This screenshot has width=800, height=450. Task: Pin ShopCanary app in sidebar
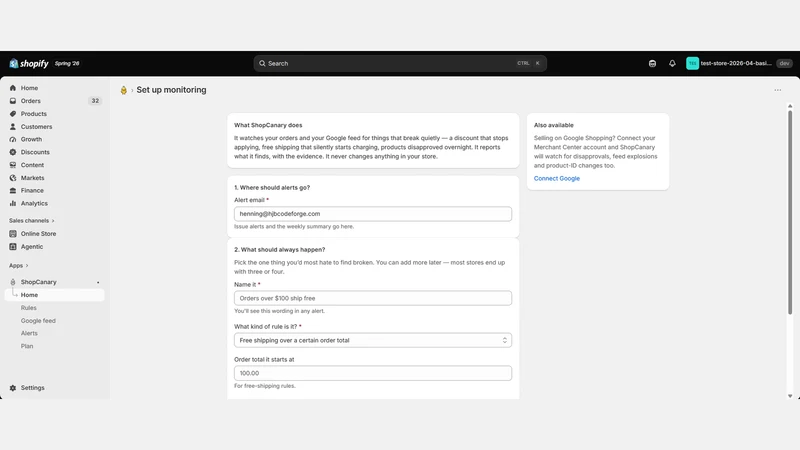click(98, 282)
